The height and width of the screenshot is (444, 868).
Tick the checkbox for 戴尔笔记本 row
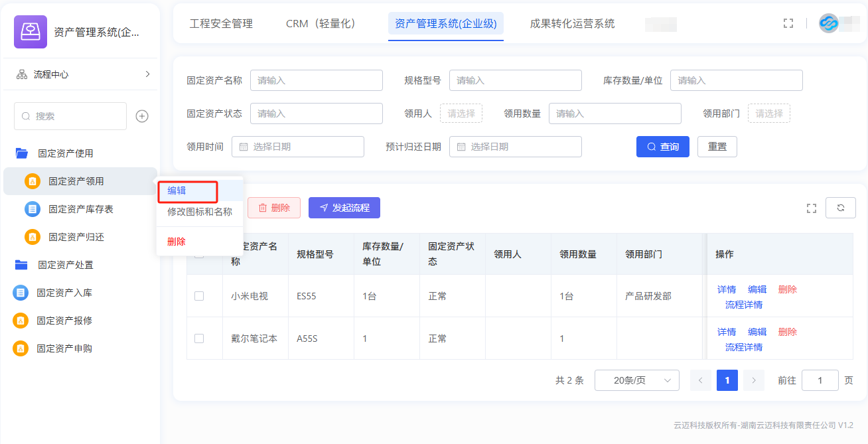point(199,338)
